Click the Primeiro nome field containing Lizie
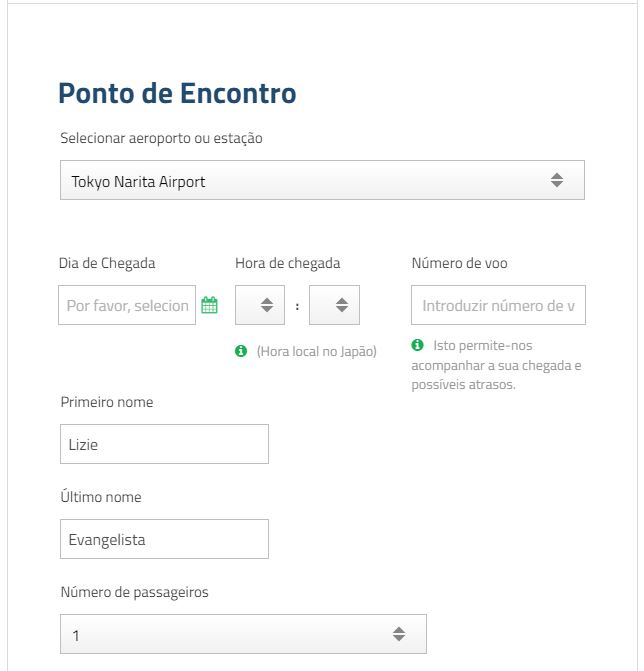The width and height of the screenshot is (644, 671). 164,445
